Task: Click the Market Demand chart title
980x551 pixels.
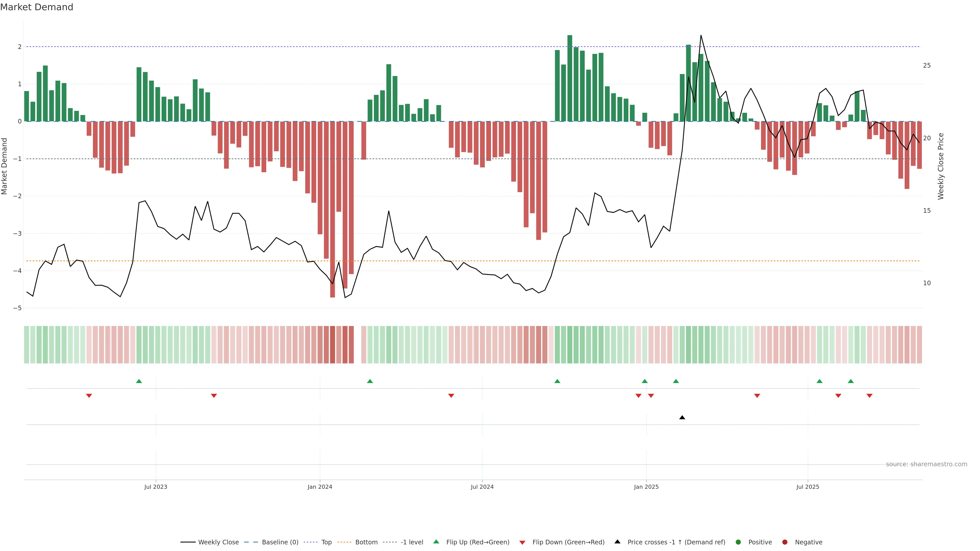Action: [x=36, y=7]
